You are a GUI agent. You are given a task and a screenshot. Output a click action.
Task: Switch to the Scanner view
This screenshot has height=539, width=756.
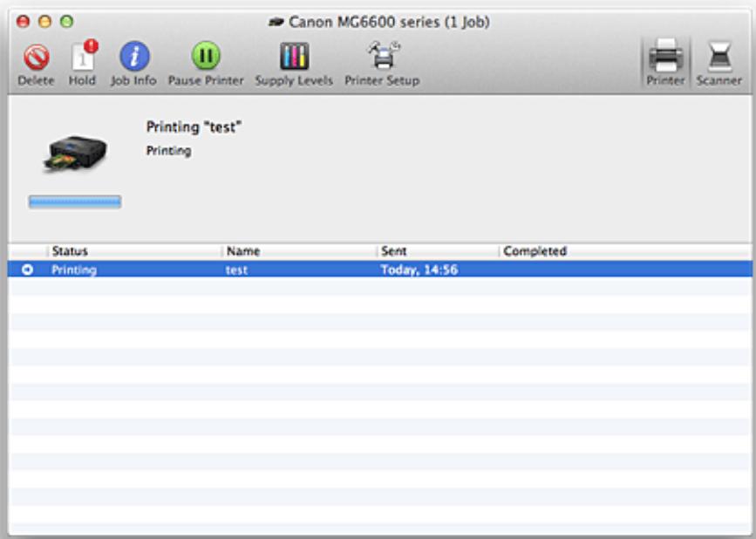[719, 62]
